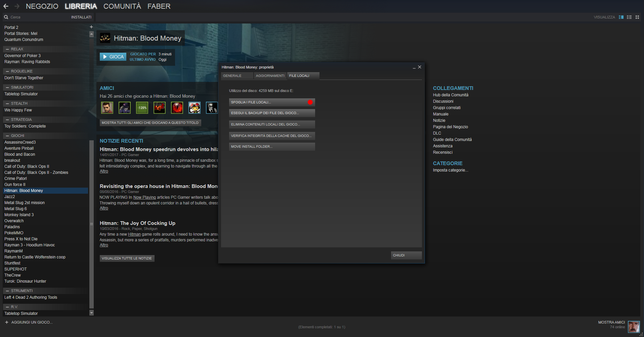Switch to the detail view layout icon
Viewport: 644px width, 337px height.
621,17
